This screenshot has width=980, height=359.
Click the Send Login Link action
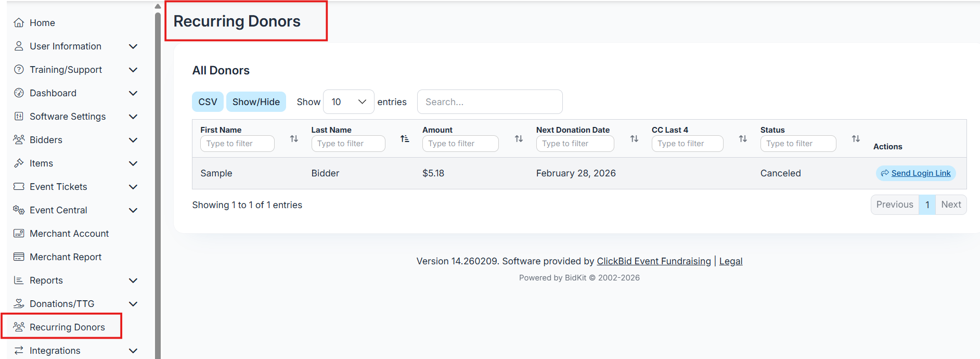tap(915, 173)
